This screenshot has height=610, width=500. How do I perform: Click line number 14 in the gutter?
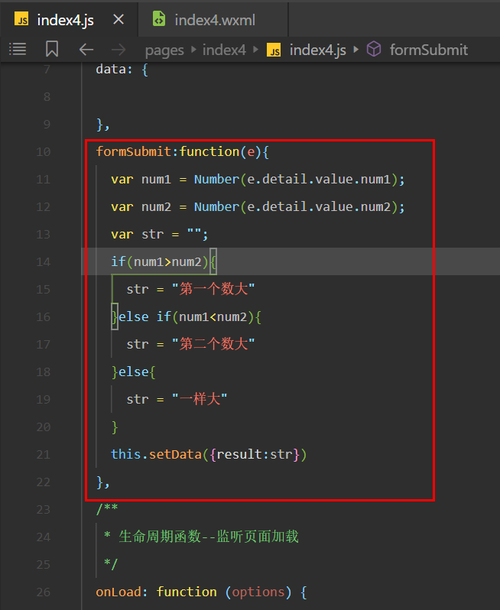(43, 262)
